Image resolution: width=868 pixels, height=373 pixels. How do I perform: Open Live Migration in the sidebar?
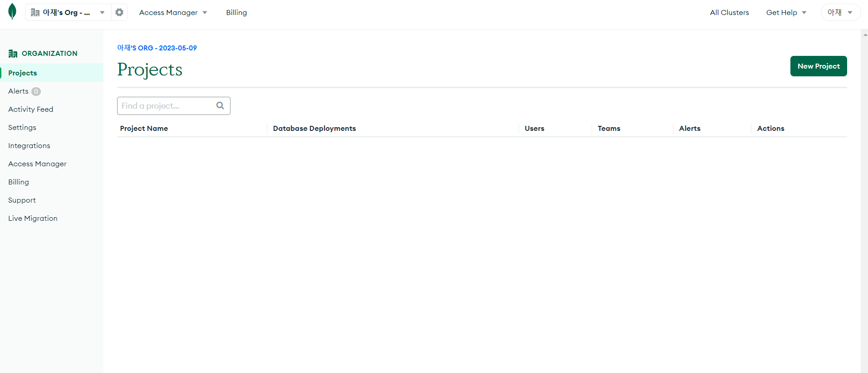tap(33, 218)
